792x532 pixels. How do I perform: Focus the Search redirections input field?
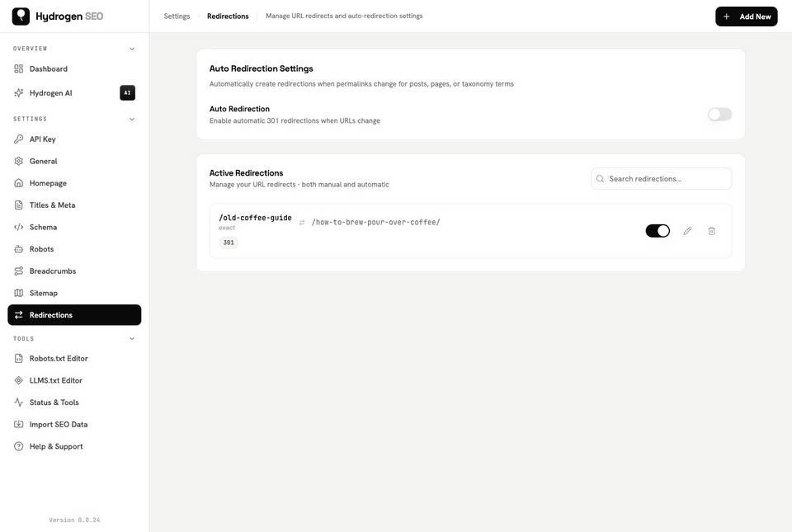(x=661, y=179)
